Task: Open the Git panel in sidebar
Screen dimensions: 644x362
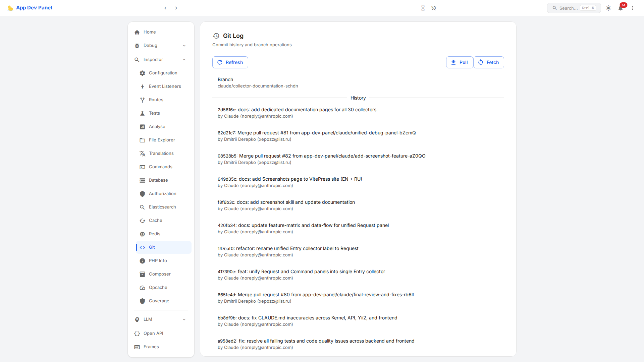Action: (151, 247)
